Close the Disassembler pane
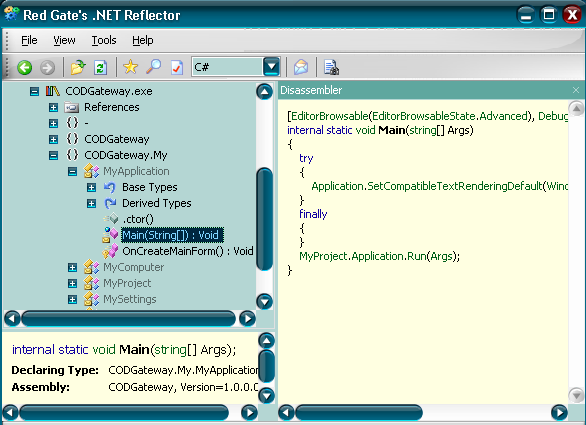The height and width of the screenshot is (425, 586). point(576,90)
